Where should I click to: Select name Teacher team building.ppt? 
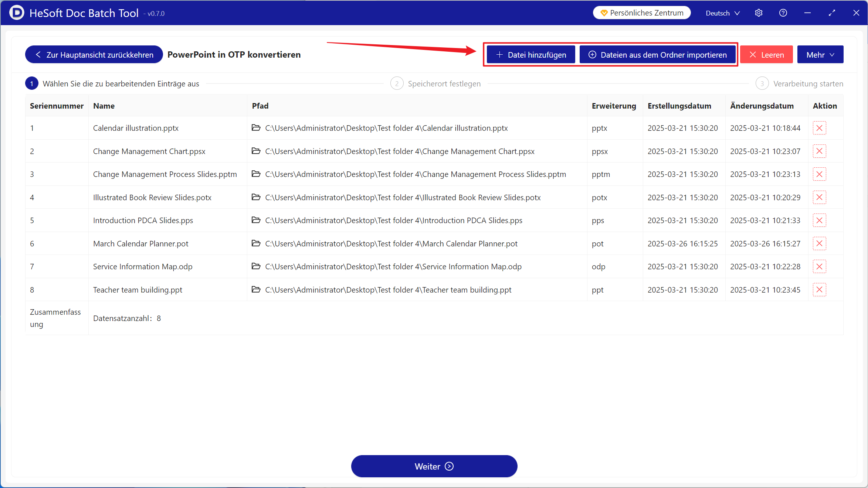pos(138,290)
